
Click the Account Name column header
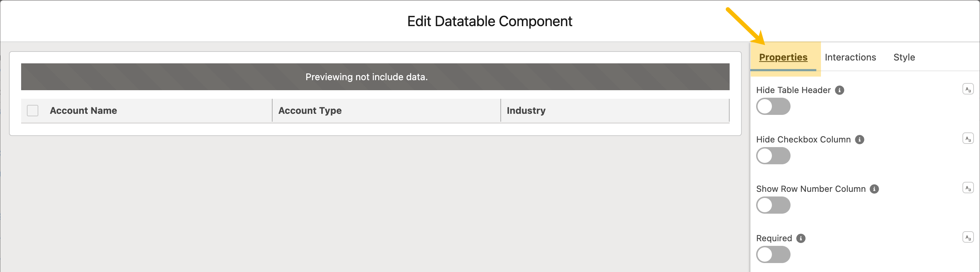pyautogui.click(x=83, y=111)
